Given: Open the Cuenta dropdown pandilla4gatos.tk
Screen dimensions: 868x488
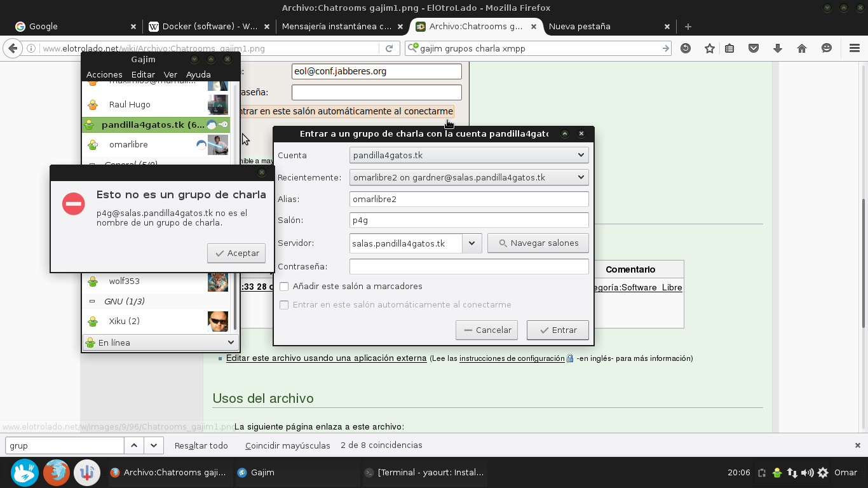Looking at the screenshot, I should [x=469, y=155].
